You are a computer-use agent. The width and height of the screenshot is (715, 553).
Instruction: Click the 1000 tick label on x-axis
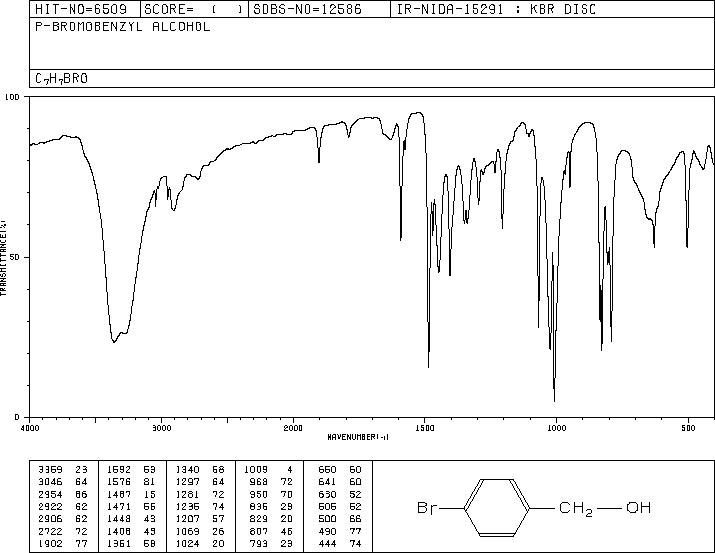pos(556,428)
